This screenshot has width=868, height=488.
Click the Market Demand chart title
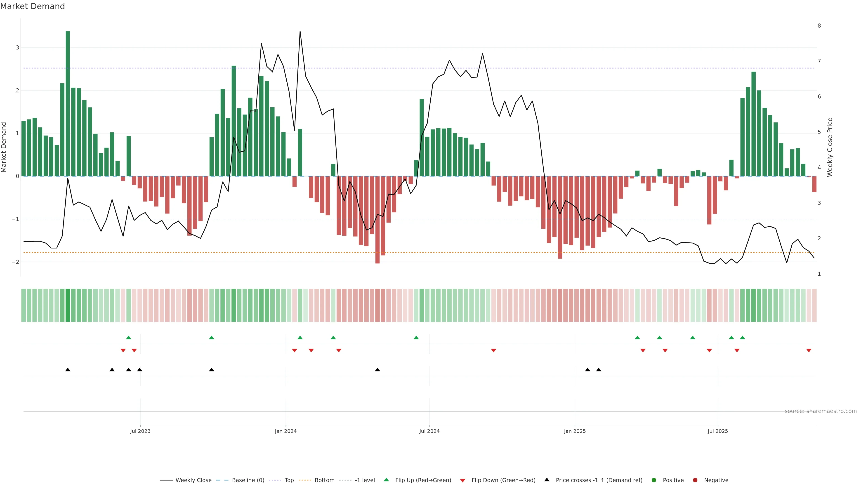pos(32,6)
